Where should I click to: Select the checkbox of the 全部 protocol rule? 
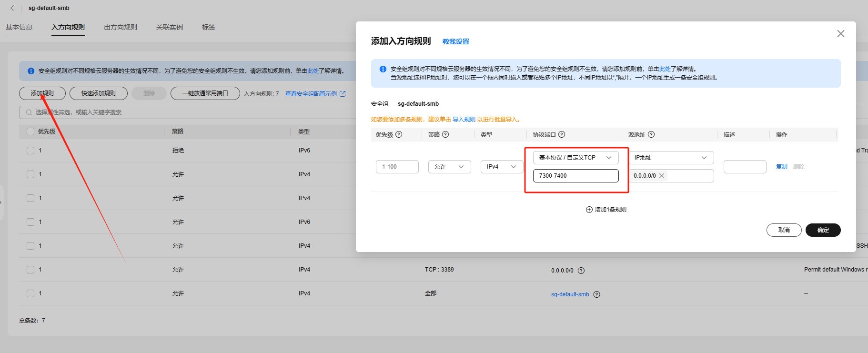(x=30, y=293)
